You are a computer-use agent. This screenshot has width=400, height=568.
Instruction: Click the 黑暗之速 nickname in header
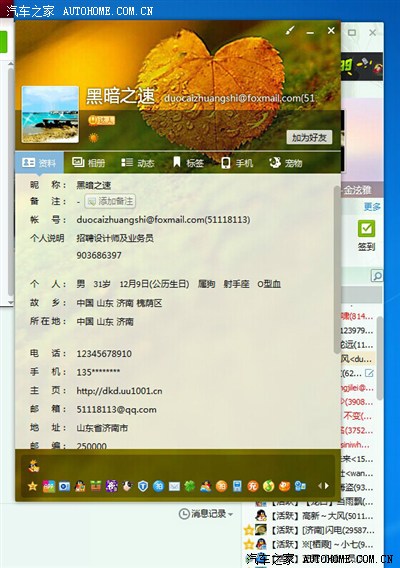[x=120, y=96]
